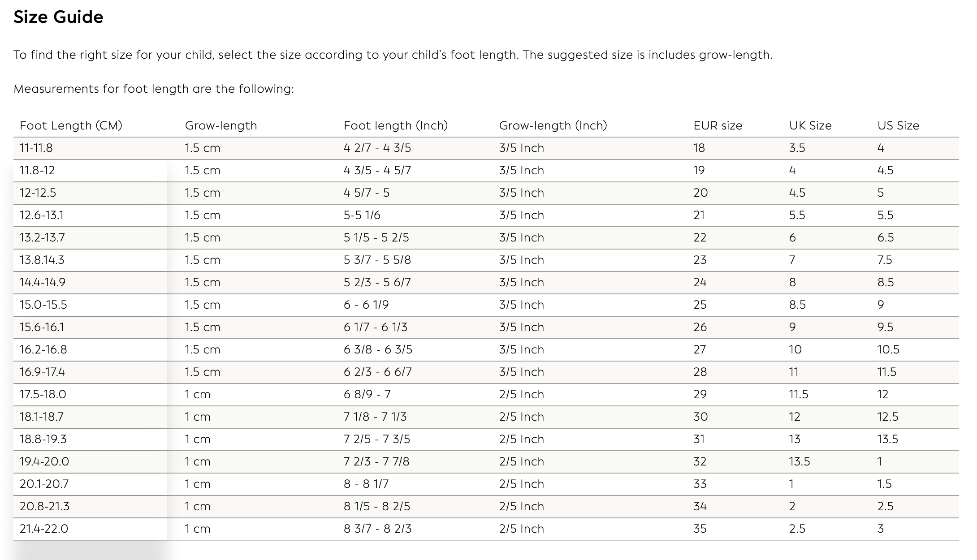Select the US size 13.5 cell
This screenshot has width=977, height=560.
tap(887, 439)
